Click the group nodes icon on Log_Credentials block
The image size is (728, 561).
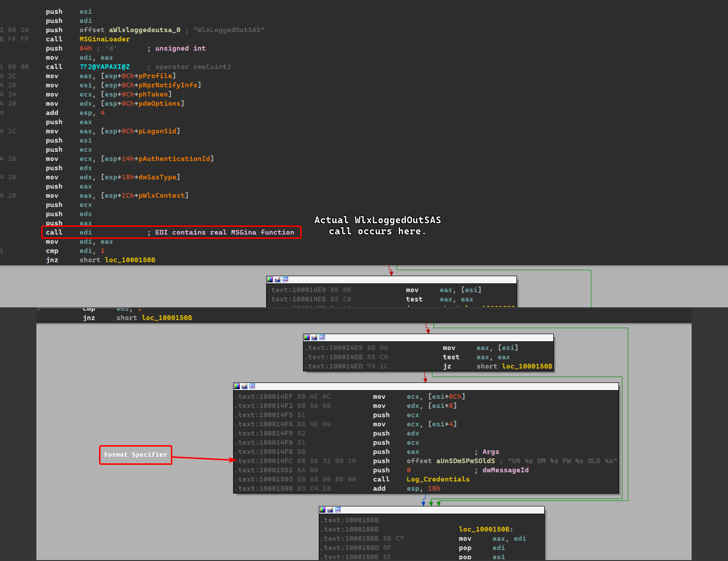252,386
